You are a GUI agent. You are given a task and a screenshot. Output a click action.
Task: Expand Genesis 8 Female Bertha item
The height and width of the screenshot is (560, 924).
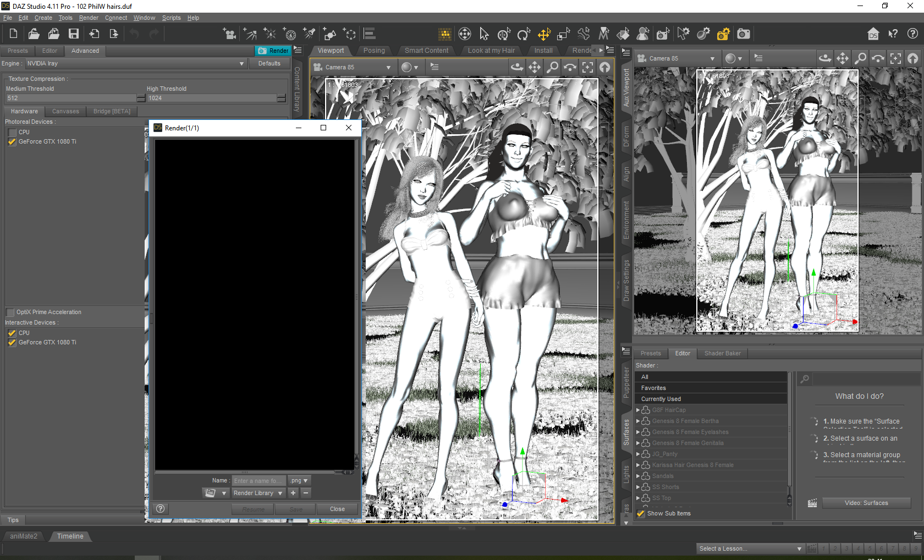click(x=638, y=421)
